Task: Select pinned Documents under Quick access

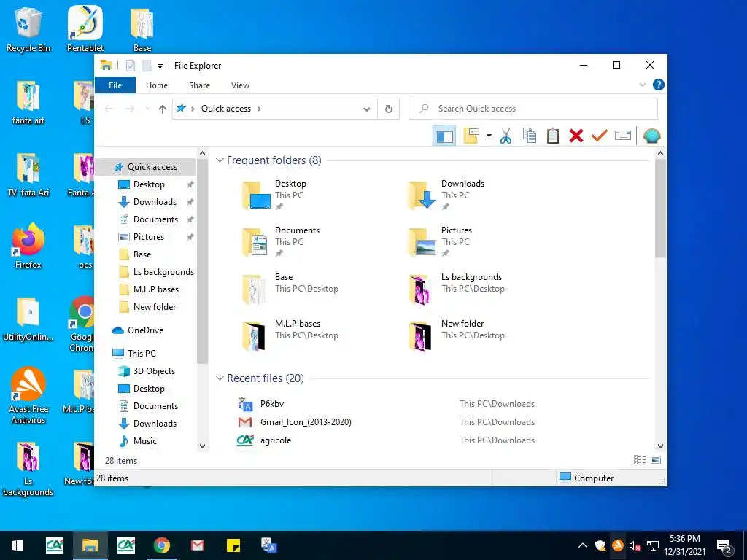Action: click(x=155, y=219)
